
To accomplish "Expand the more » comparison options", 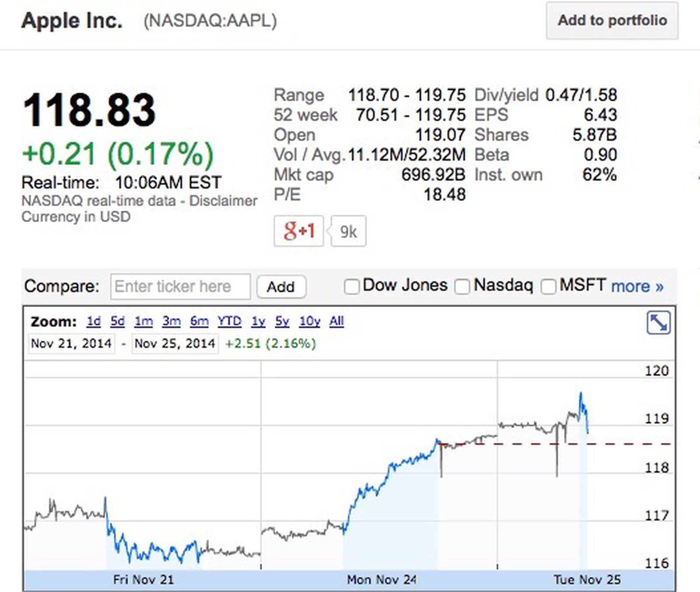I will (637, 286).
